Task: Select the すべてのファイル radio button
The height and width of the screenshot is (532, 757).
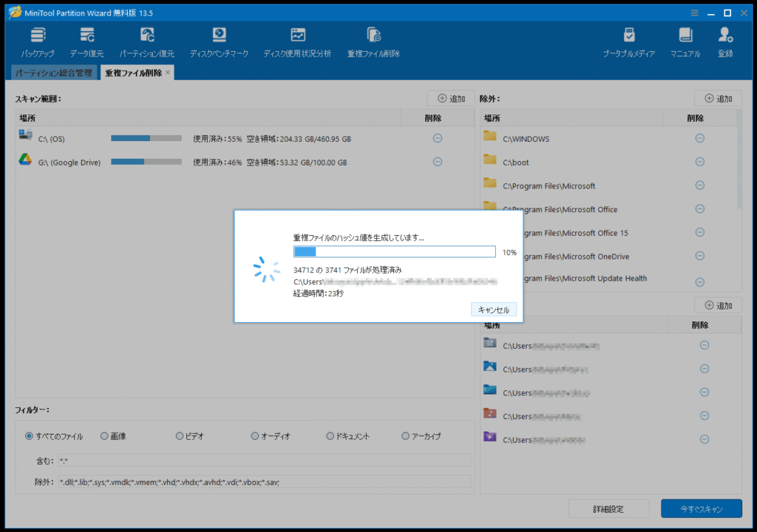Action: click(30, 436)
